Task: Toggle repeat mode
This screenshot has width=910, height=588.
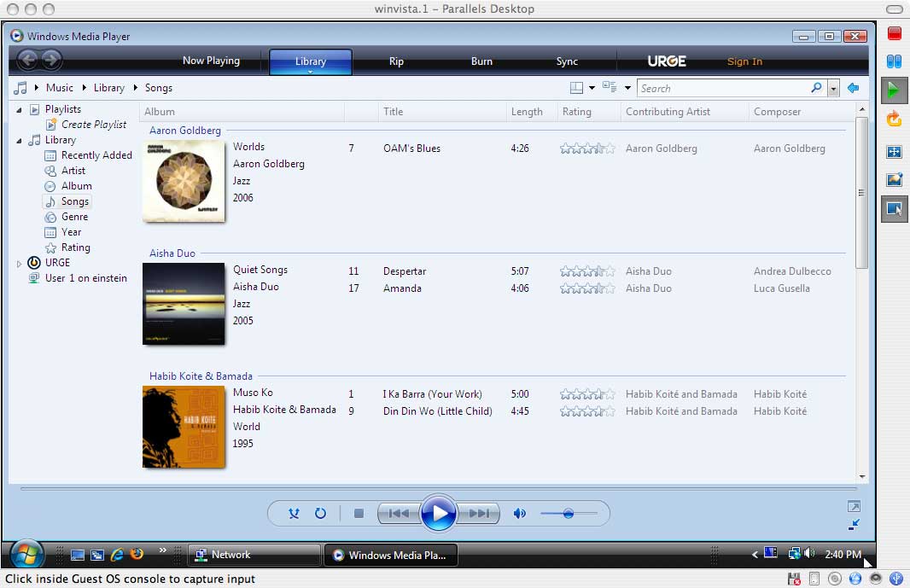Action: pos(320,514)
